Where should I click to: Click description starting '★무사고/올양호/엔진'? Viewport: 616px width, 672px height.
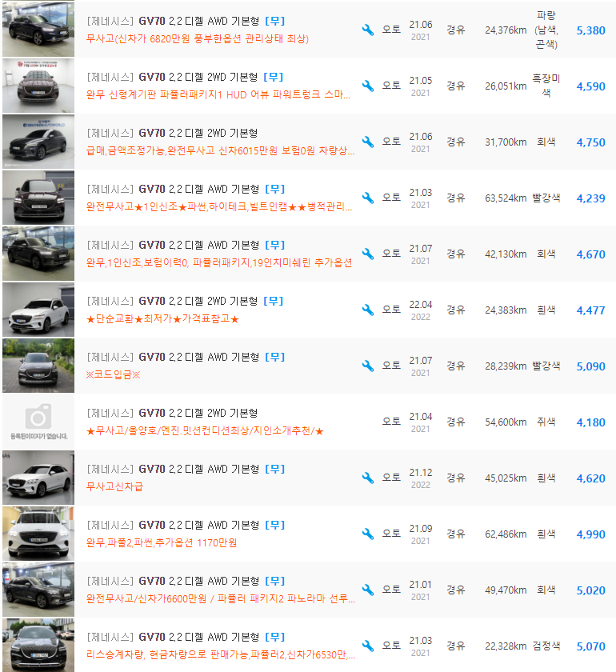[x=205, y=430]
